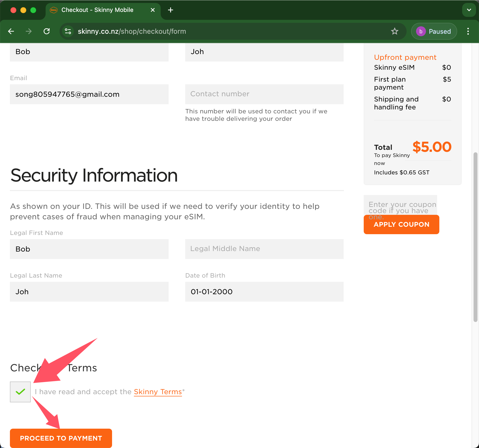Focus the Legal Last Name field
479x448 pixels.
(x=89, y=292)
